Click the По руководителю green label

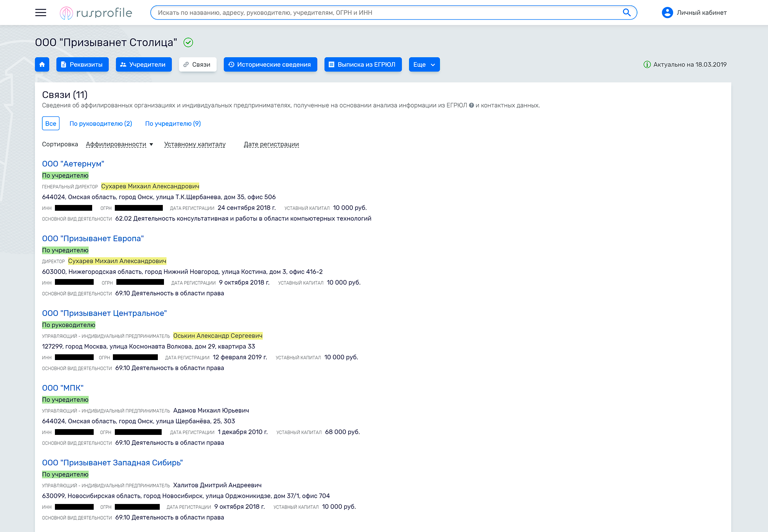[69, 325]
